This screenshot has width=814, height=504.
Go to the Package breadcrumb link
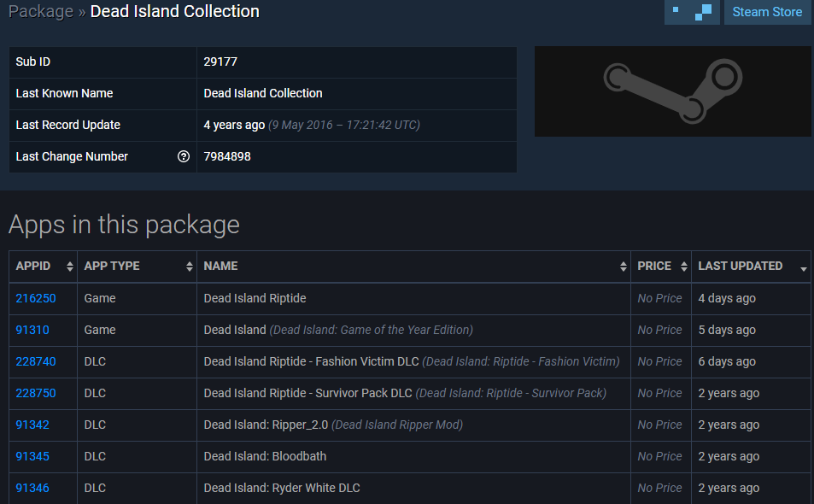(x=39, y=12)
